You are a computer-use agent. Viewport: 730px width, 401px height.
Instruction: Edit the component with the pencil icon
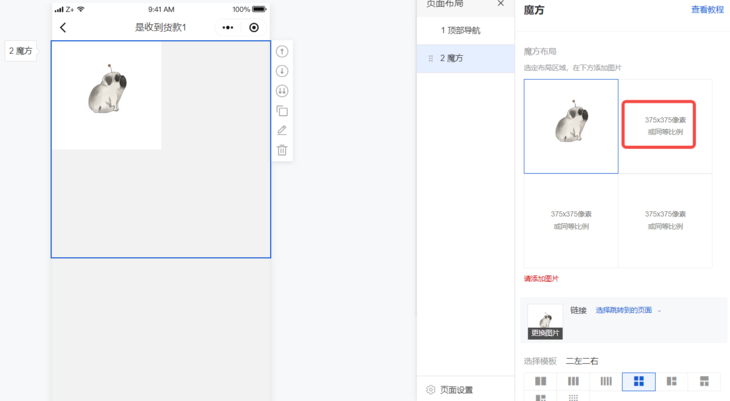tap(282, 130)
